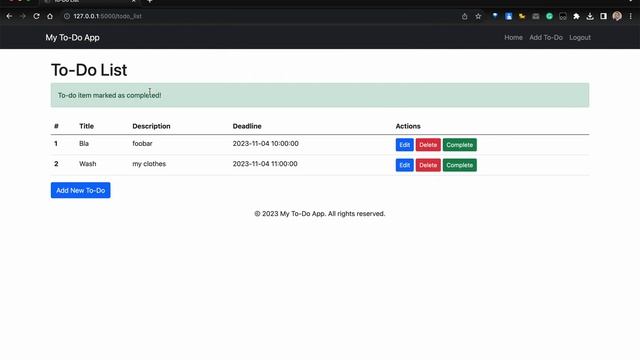
Task: Mark the Wash item as Complete
Action: (x=460, y=165)
